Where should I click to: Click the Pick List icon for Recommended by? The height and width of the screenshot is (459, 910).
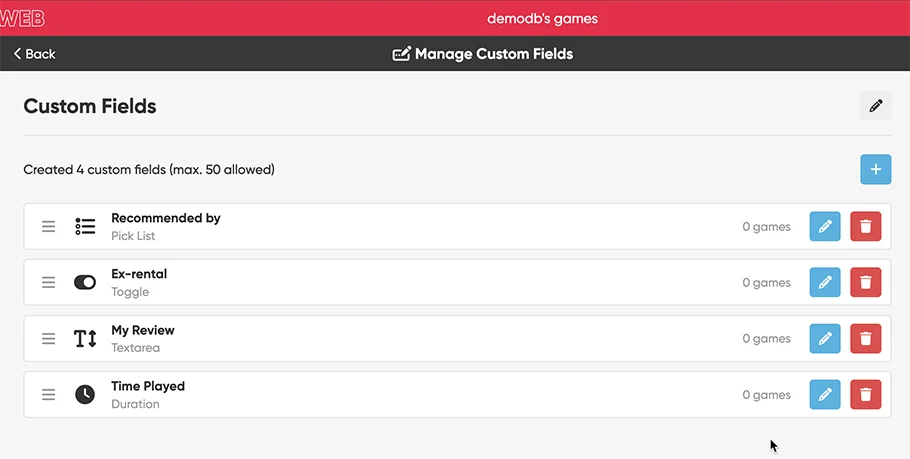click(x=85, y=227)
